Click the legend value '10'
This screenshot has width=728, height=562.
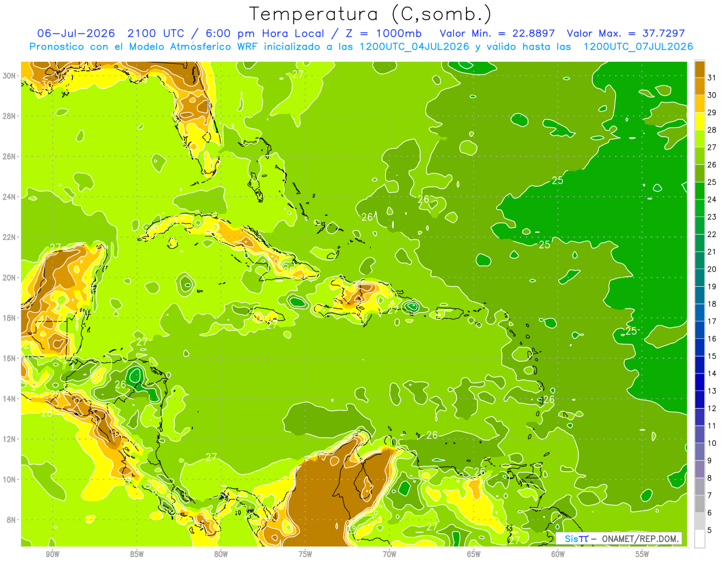[712, 443]
